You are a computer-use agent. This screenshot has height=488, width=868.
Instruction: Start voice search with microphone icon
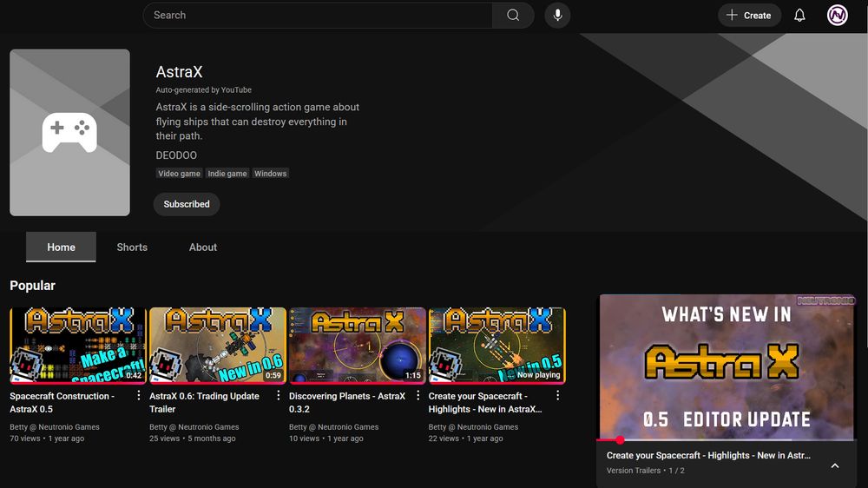pos(557,15)
